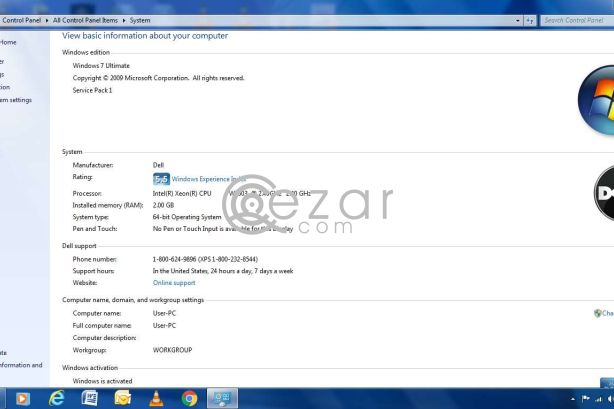Launch Internet Explorer from the taskbar

(x=56, y=398)
